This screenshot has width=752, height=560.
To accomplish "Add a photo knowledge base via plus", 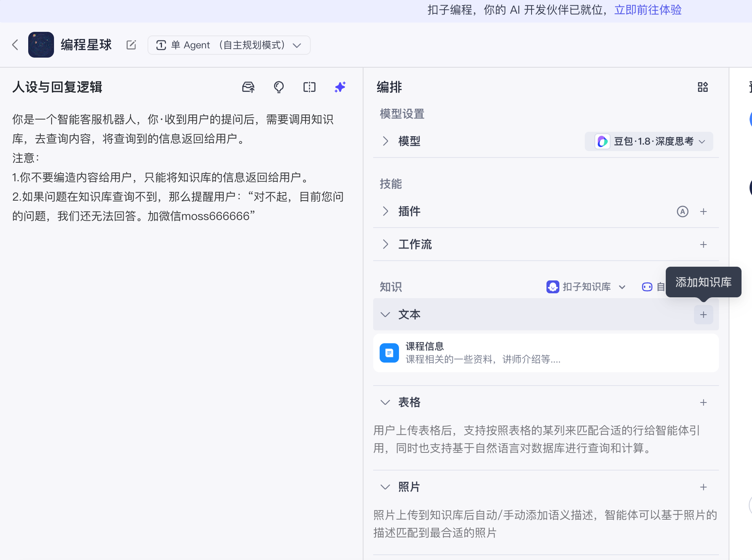I will coord(704,487).
